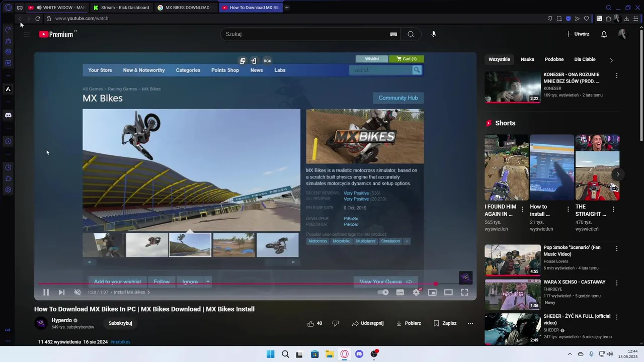Save video with Zapisz button
644x362 pixels.
point(445,323)
